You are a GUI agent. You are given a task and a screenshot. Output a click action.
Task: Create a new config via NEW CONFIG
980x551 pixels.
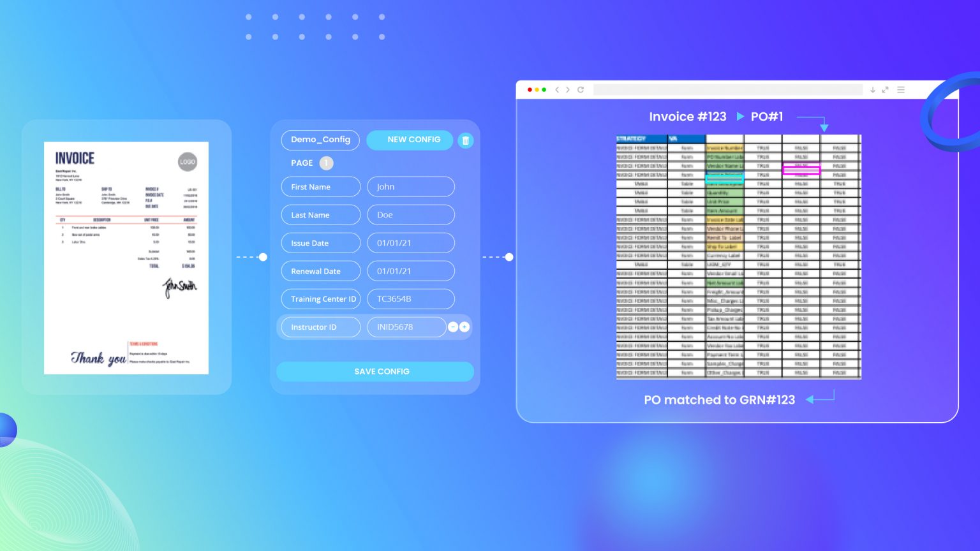point(410,140)
